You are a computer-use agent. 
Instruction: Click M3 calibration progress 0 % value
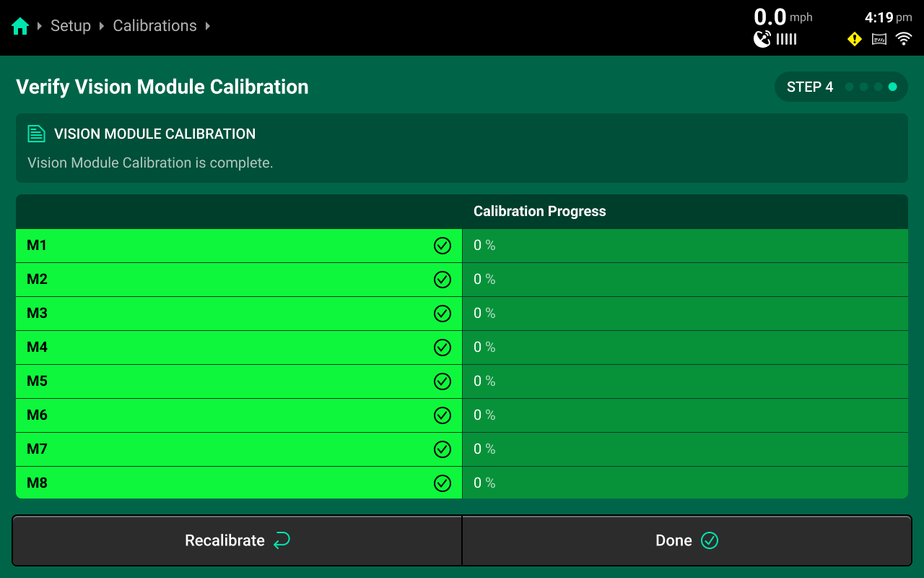(x=484, y=314)
